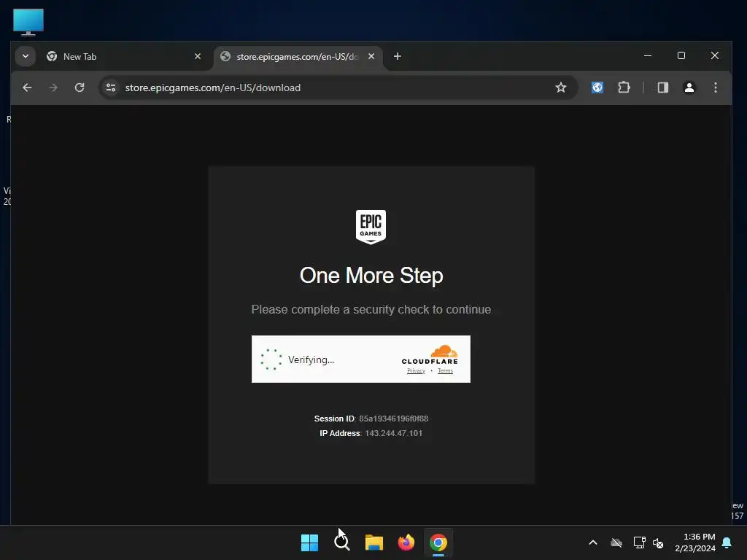Open clock and date 1:36 PM

695,542
